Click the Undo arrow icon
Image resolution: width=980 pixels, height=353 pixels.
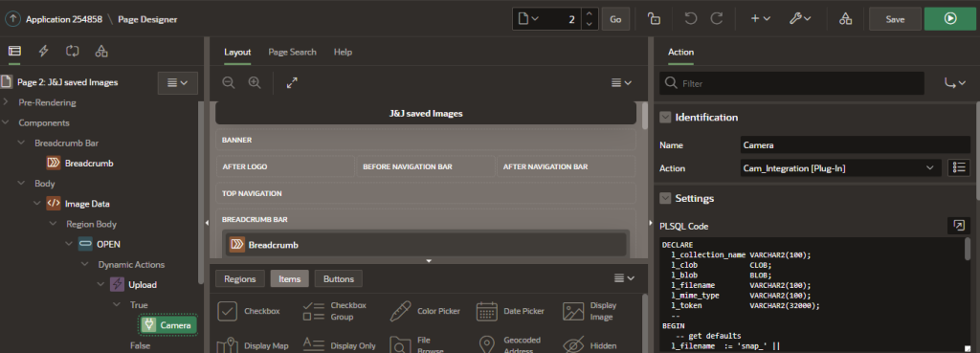click(690, 19)
